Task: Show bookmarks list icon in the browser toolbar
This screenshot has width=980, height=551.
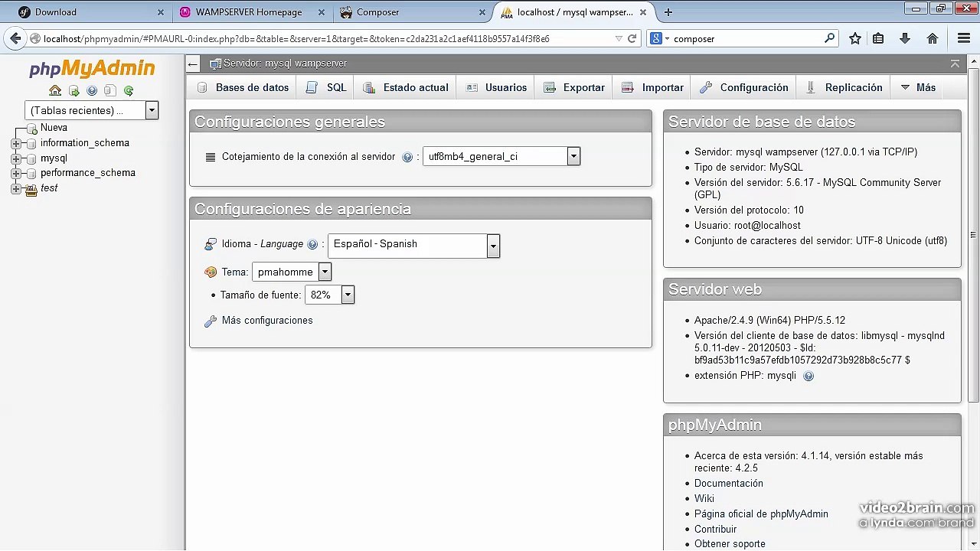Action: tap(878, 38)
